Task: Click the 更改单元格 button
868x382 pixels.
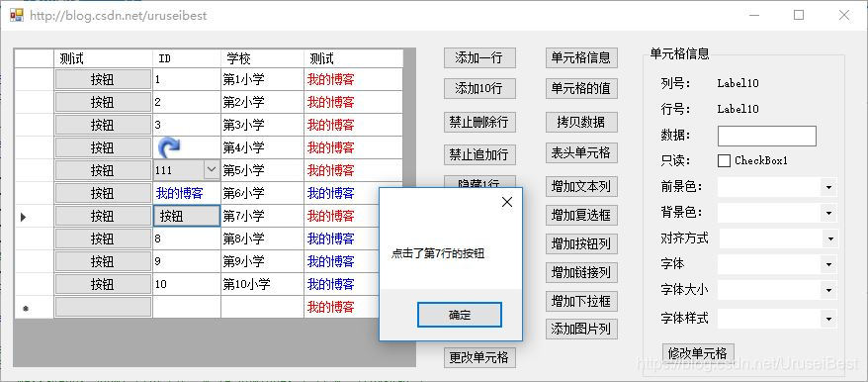Action: (479, 357)
